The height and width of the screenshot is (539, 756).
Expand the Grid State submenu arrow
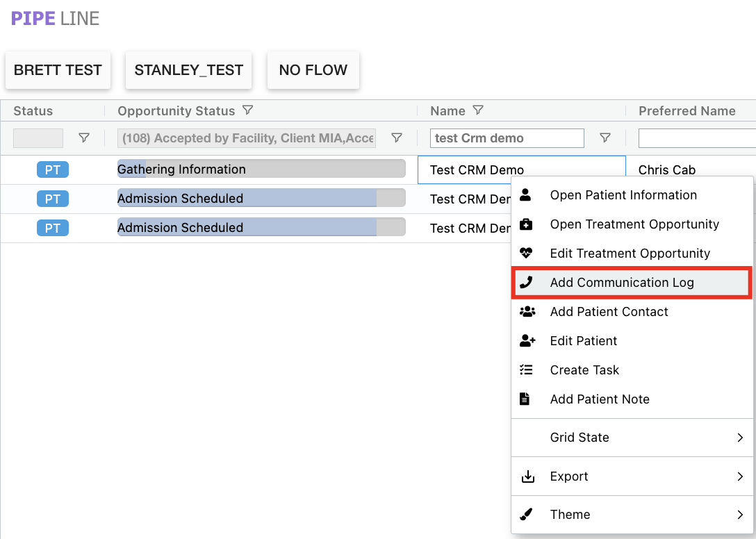pyautogui.click(x=740, y=438)
